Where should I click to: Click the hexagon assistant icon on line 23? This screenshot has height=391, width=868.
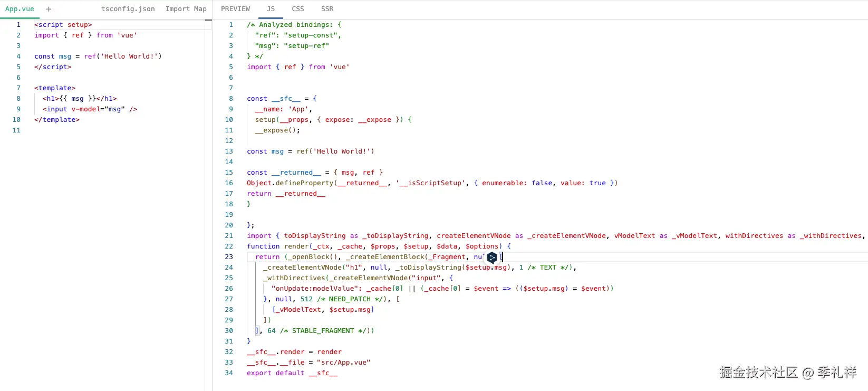coord(492,258)
